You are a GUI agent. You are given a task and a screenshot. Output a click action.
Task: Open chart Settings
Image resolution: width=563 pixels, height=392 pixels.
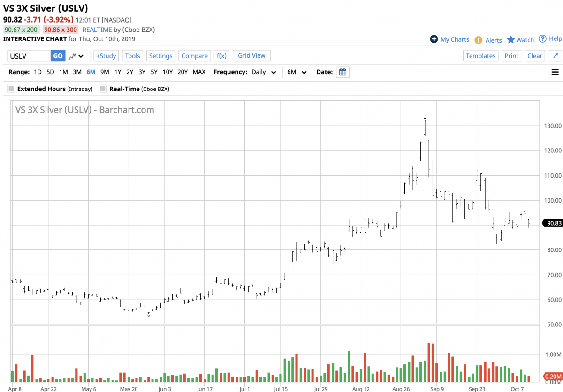click(x=161, y=56)
